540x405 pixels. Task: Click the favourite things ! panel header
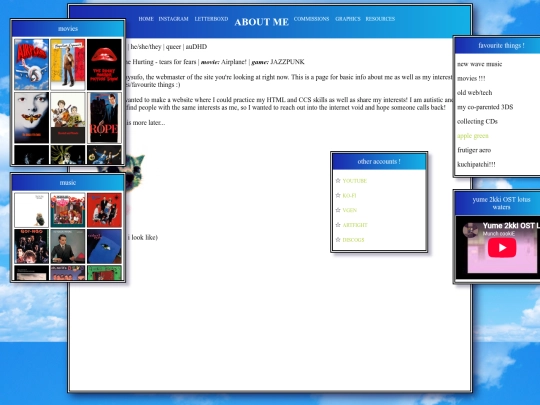click(x=497, y=45)
